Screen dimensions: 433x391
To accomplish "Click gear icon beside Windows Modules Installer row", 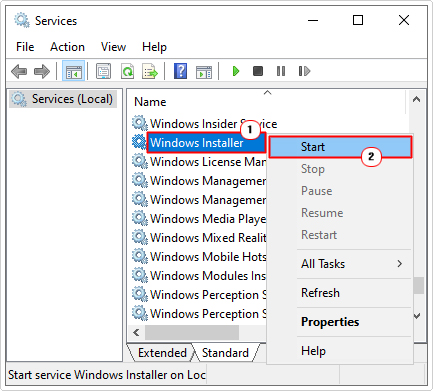I will [140, 275].
